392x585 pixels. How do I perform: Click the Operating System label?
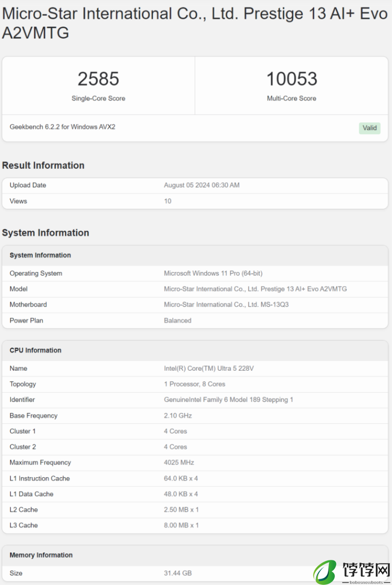pos(36,274)
